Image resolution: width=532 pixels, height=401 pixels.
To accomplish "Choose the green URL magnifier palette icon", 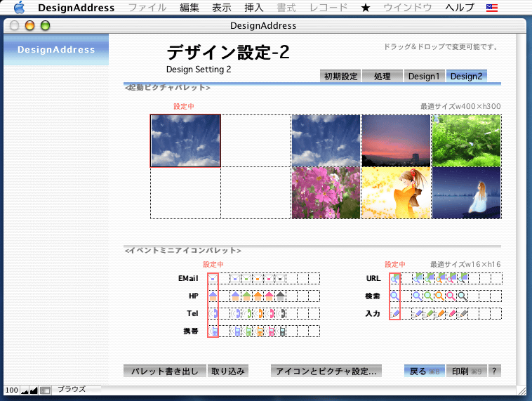I will [429, 278].
